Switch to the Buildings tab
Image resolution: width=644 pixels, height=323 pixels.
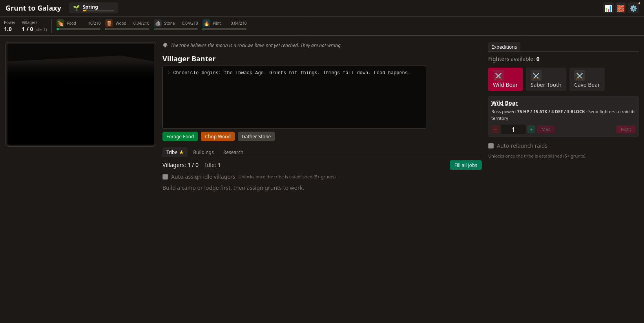click(203, 152)
